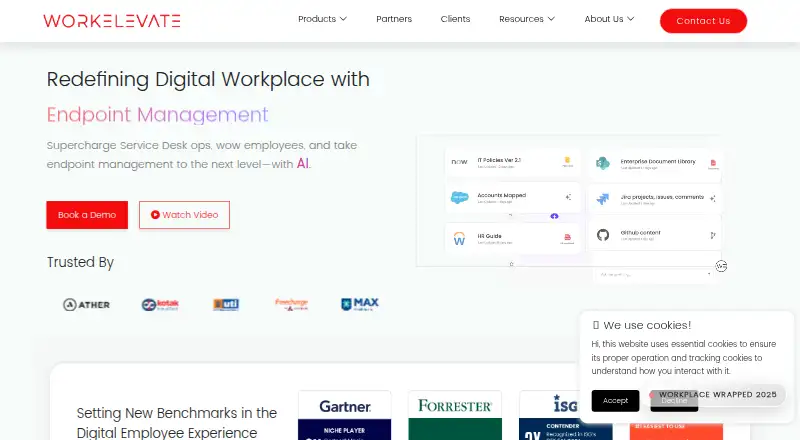Click the pink 'AI' text
The width and height of the screenshot is (800, 440).
tap(303, 164)
